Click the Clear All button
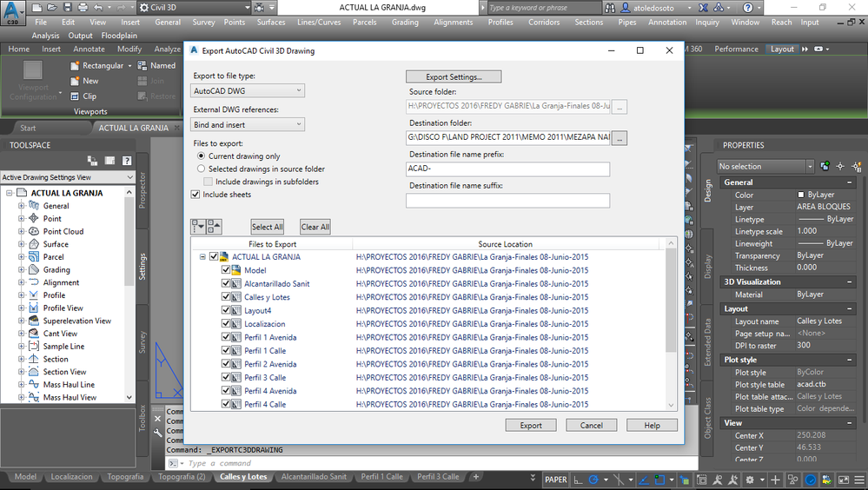Viewport: 868px width, 490px height. [x=315, y=227]
